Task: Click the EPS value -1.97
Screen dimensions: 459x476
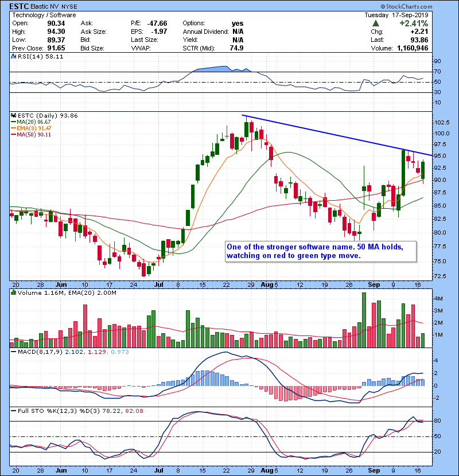Action: tap(159, 32)
